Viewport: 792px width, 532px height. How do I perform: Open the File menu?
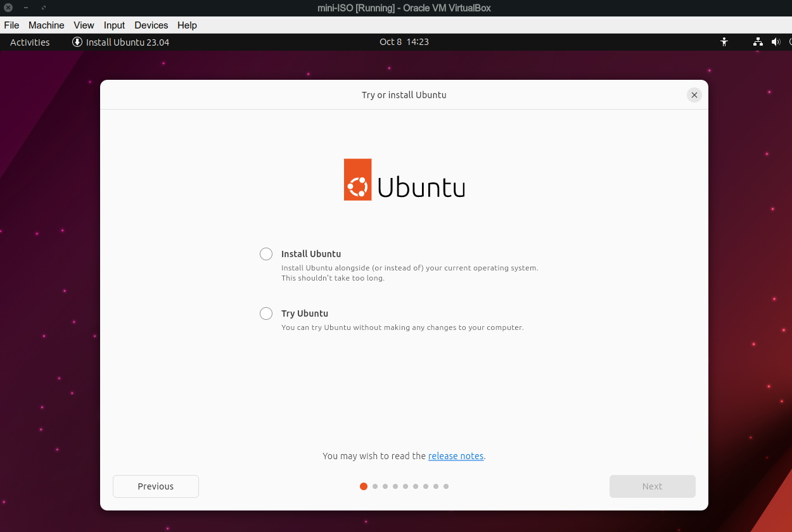coord(11,25)
